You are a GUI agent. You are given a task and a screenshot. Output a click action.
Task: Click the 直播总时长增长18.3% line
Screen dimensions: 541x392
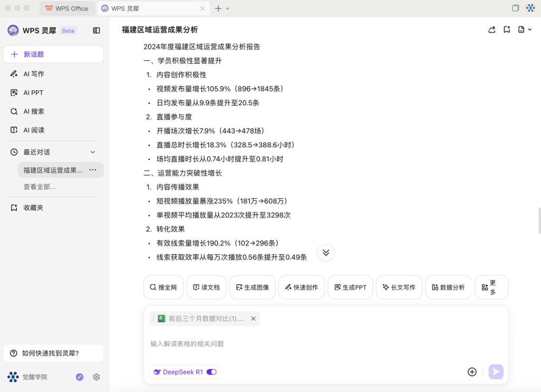pyautogui.click(x=226, y=145)
